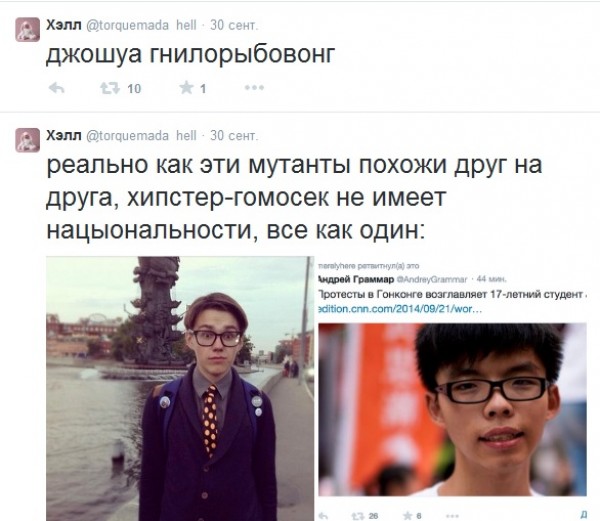Open more dots under embedded tweet
This screenshot has height=521, width=600.
click(x=452, y=516)
